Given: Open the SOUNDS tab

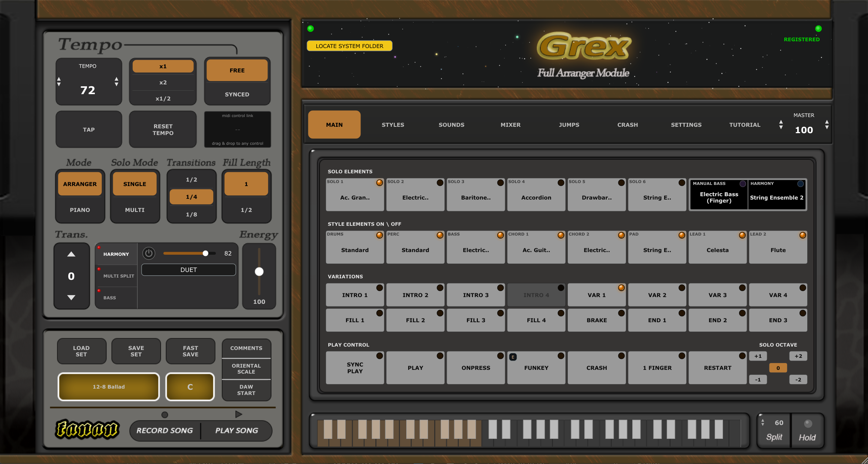Looking at the screenshot, I should click(451, 125).
